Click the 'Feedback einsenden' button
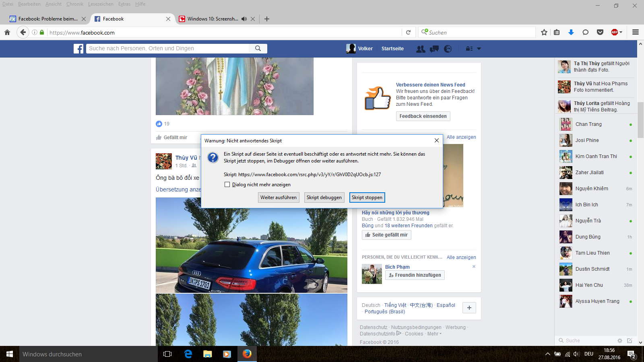 [x=423, y=116]
